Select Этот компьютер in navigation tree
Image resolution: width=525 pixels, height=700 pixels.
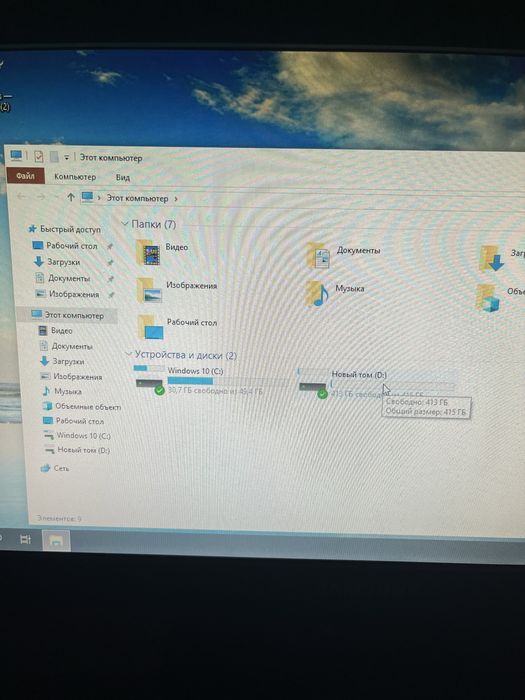[x=74, y=315]
